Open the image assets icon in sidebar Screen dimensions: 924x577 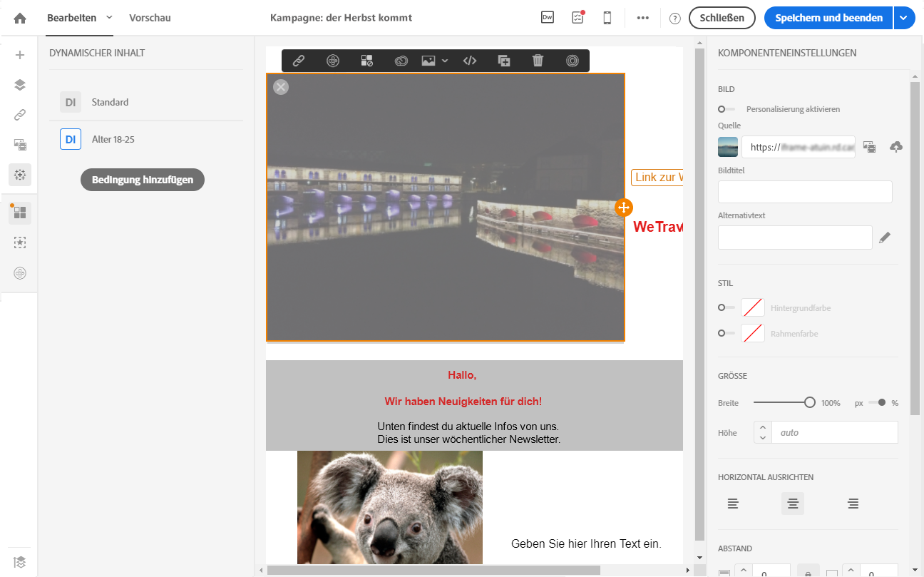pyautogui.click(x=20, y=145)
